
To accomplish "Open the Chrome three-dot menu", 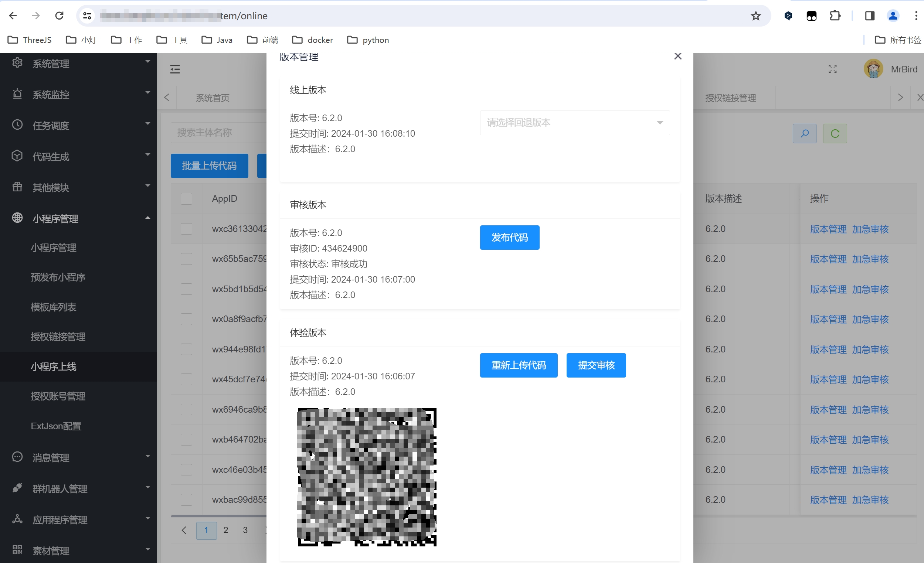I will pyautogui.click(x=916, y=16).
